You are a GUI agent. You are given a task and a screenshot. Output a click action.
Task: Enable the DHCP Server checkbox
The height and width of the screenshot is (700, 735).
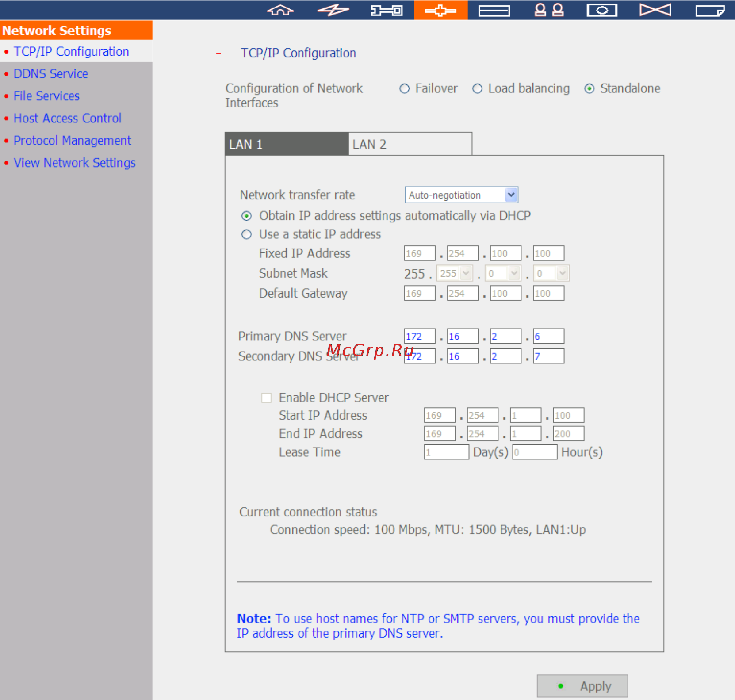(266, 398)
